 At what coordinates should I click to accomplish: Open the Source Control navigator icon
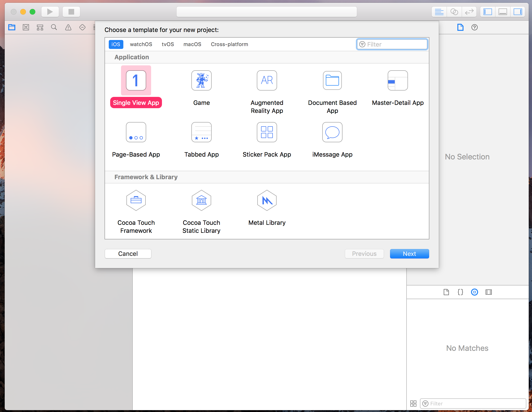tap(26, 27)
